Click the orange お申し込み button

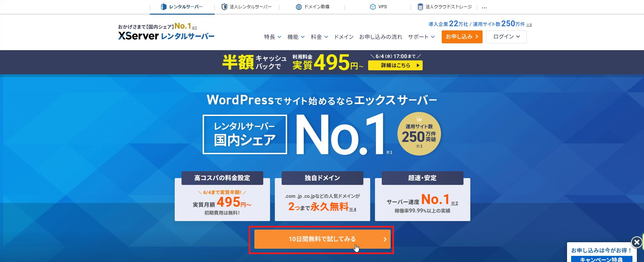pos(462,37)
